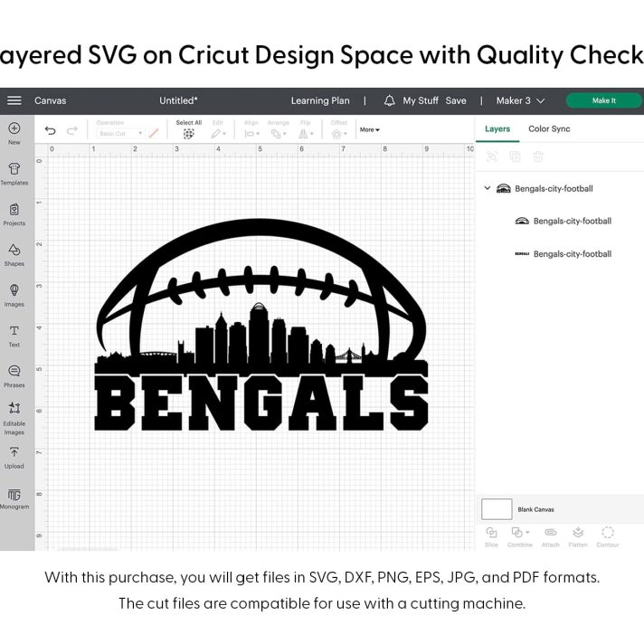Viewport: 644px width, 644px height.
Task: Open Shapes tool in sidebar
Action: coord(14,255)
